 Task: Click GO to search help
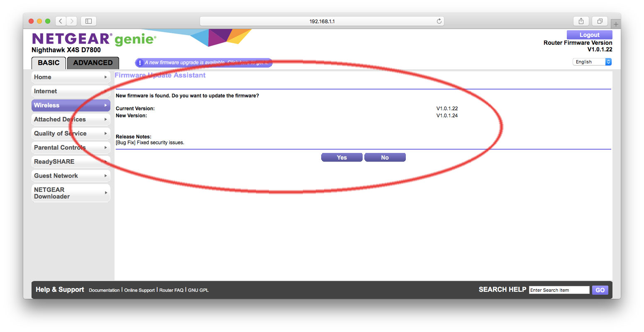(600, 290)
